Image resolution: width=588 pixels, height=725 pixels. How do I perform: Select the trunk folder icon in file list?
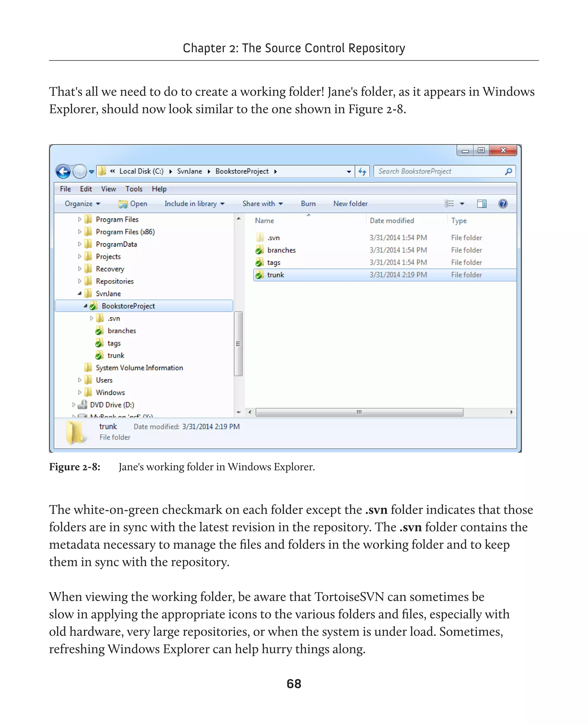click(260, 275)
